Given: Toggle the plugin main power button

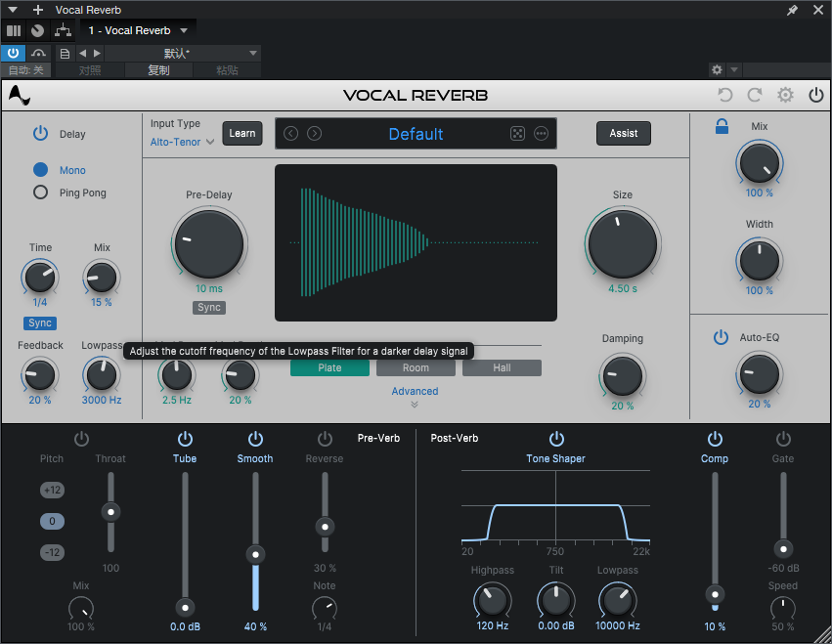Looking at the screenshot, I should click(815, 95).
